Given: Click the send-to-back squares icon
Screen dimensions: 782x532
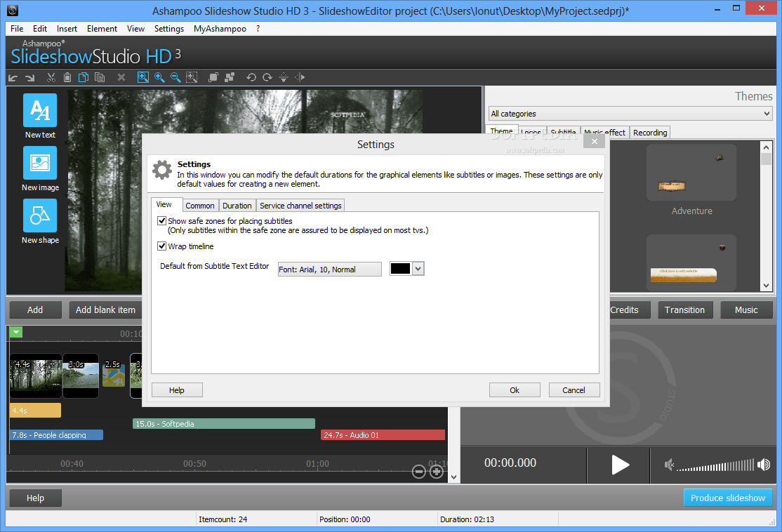Looking at the screenshot, I should point(230,77).
